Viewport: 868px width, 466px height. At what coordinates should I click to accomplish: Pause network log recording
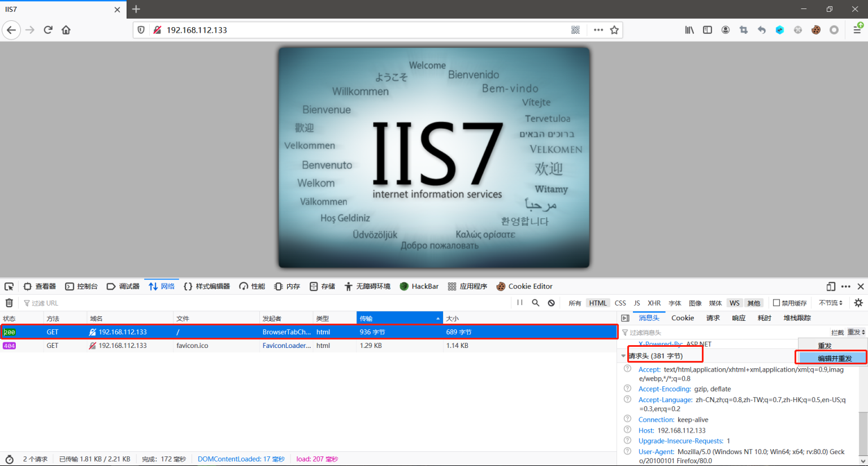pos(520,303)
